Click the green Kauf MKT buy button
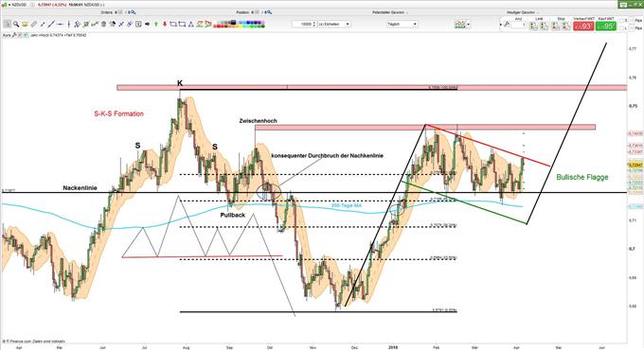This screenshot has height=350, width=644. coord(606,26)
